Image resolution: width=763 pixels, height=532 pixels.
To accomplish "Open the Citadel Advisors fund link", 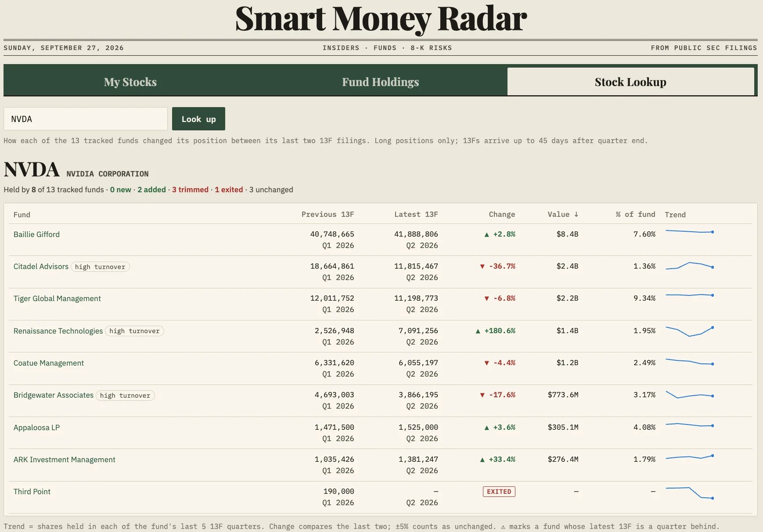I will click(x=41, y=266).
